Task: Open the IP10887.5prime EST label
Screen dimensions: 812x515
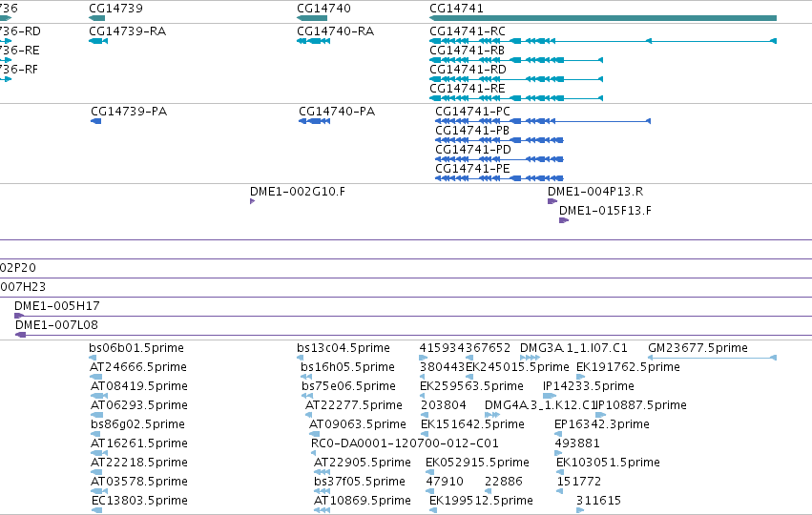Action: 641,405
